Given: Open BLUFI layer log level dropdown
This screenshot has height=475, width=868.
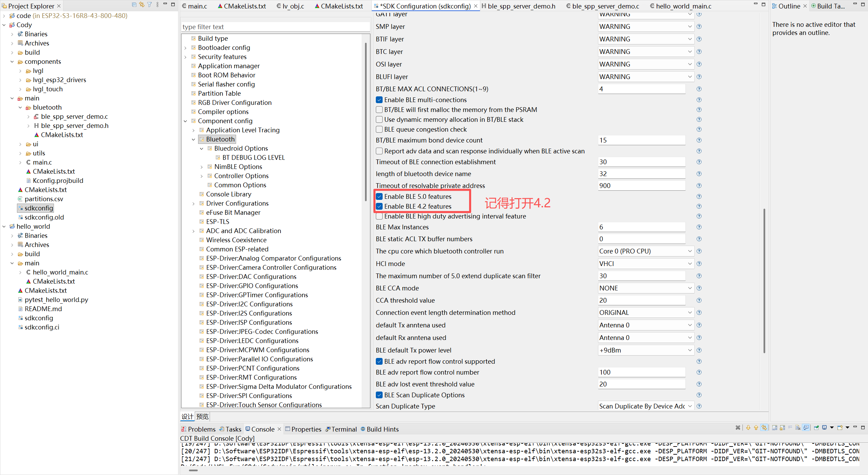Looking at the screenshot, I should (x=646, y=77).
